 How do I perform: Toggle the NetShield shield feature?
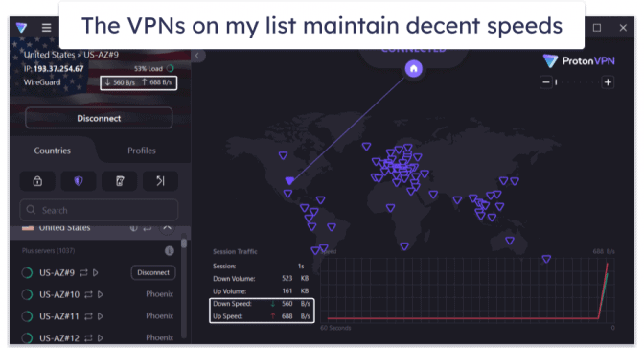79,181
